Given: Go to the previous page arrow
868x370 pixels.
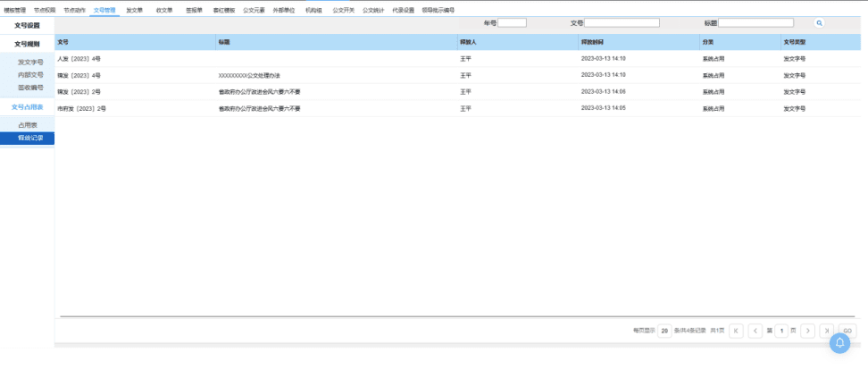Looking at the screenshot, I should (755, 331).
